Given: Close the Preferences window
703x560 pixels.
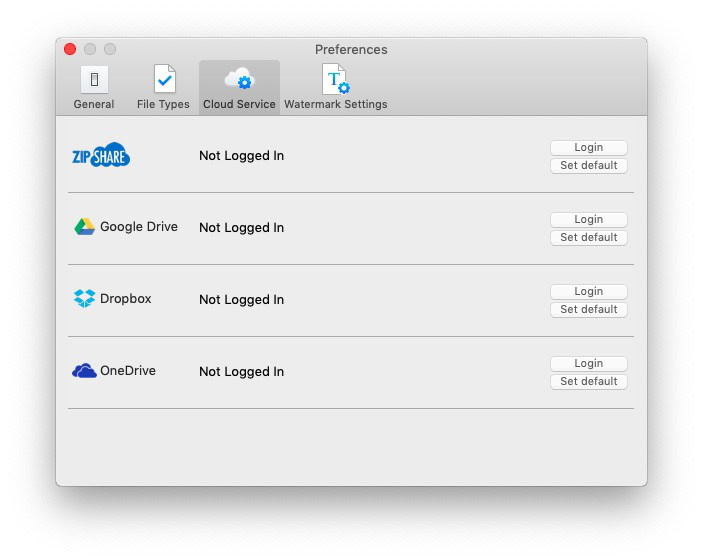Looking at the screenshot, I should click(x=70, y=49).
